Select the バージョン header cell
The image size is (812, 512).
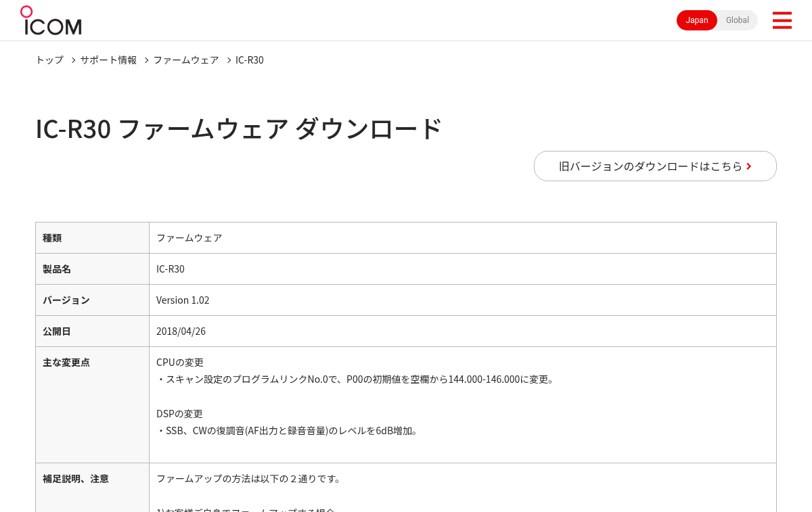[x=93, y=300]
